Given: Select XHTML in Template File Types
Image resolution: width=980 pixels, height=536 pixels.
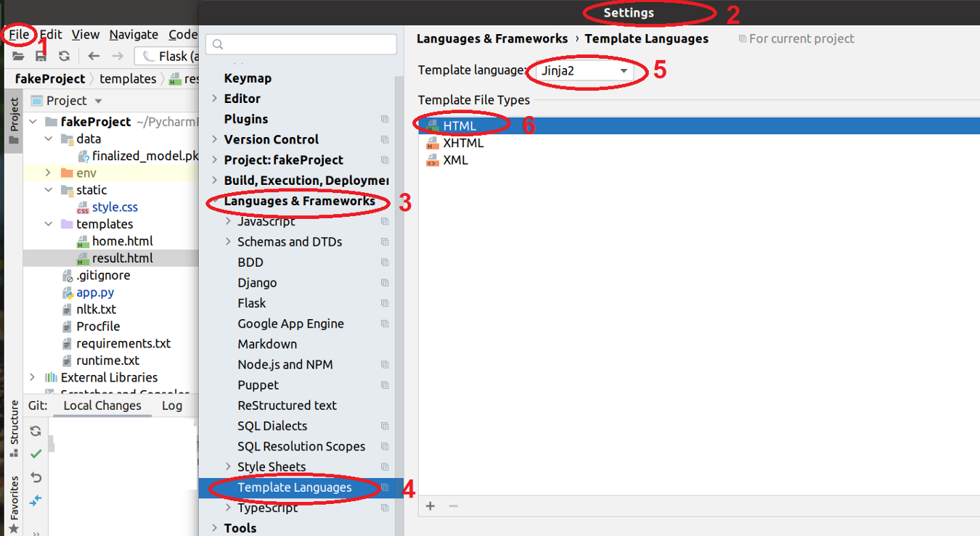Looking at the screenshot, I should point(463,143).
